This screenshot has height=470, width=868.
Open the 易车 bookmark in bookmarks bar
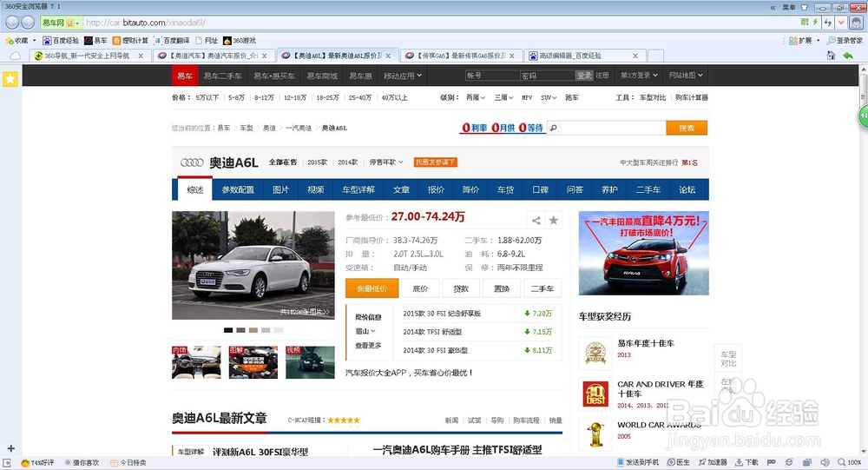point(95,41)
